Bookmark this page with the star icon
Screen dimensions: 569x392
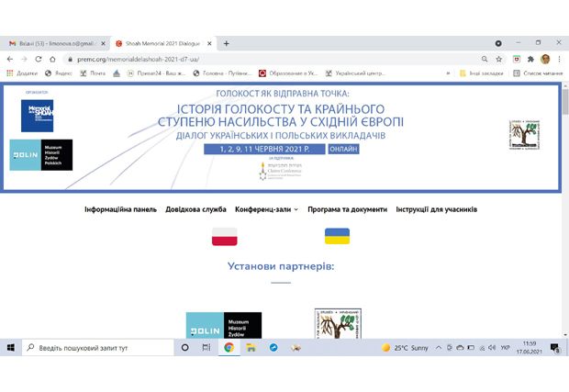click(499, 59)
